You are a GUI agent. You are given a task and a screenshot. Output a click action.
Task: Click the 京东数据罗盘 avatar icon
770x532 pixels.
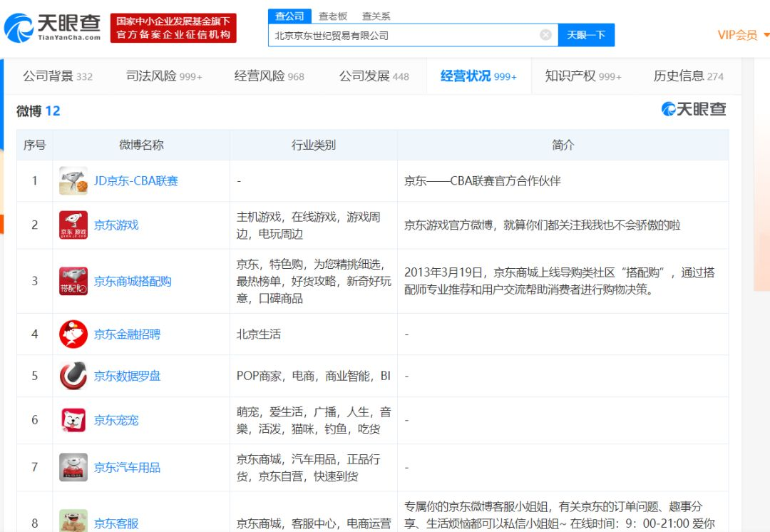pos(73,376)
